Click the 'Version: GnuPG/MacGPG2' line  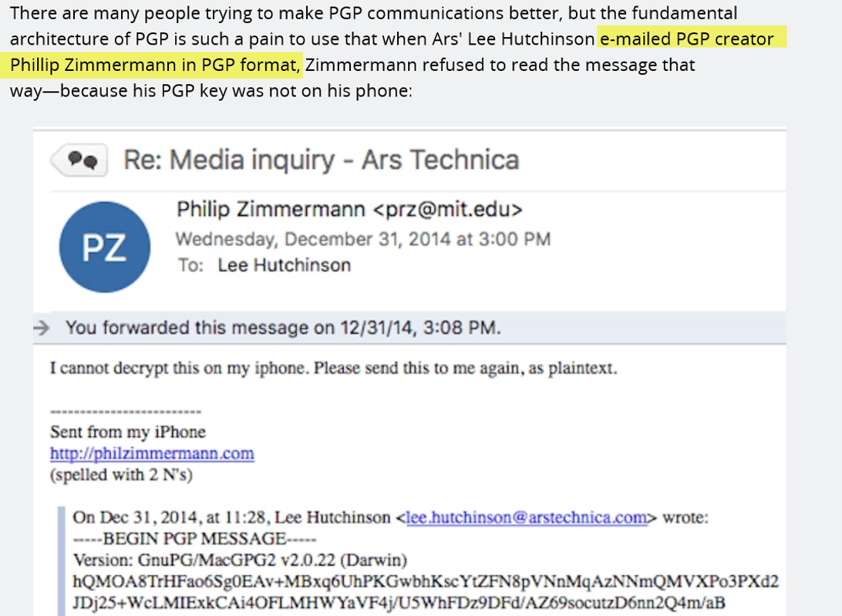240,560
